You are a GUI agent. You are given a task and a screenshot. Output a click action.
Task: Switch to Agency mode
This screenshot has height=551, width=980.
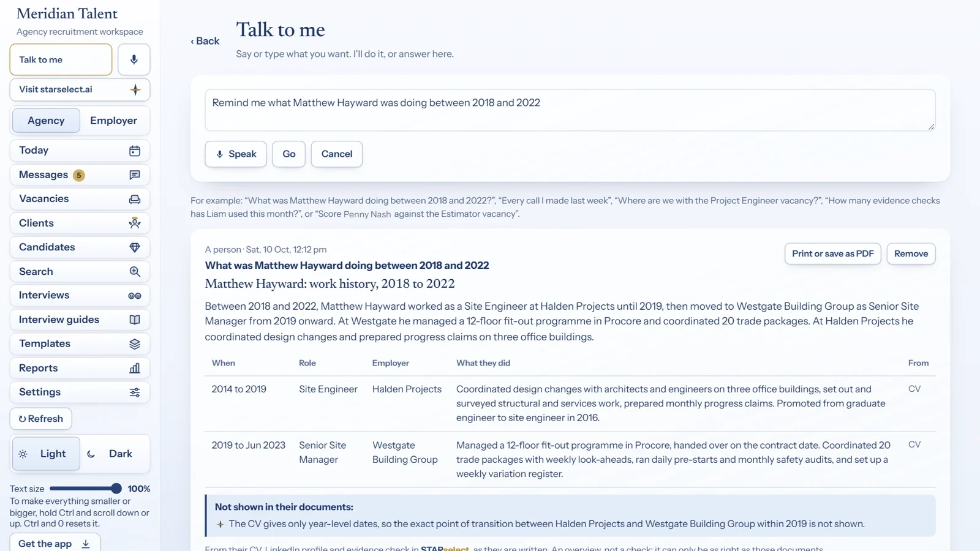pos(46,121)
